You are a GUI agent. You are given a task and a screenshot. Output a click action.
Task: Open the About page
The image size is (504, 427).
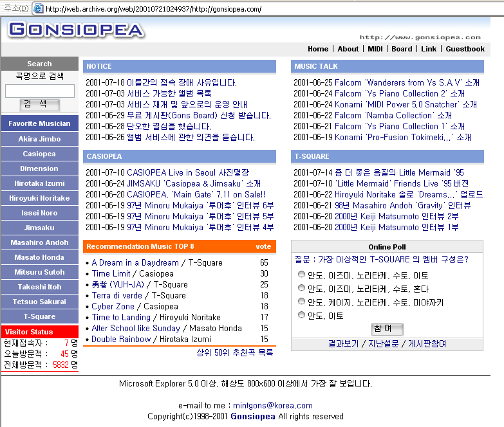348,49
